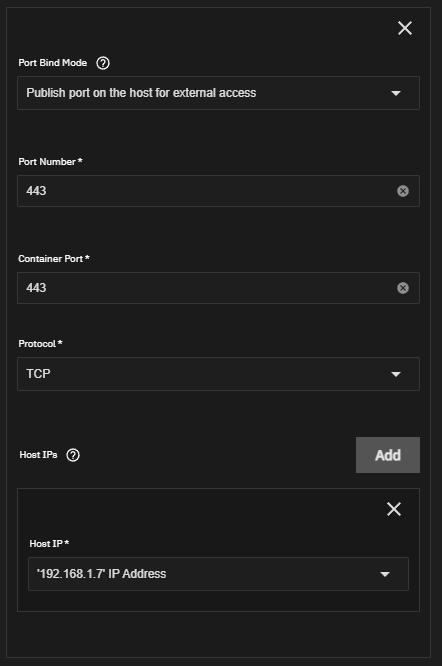Screen dimensions: 442x666
Task: Close the port configuration panel
Action: (405, 28)
